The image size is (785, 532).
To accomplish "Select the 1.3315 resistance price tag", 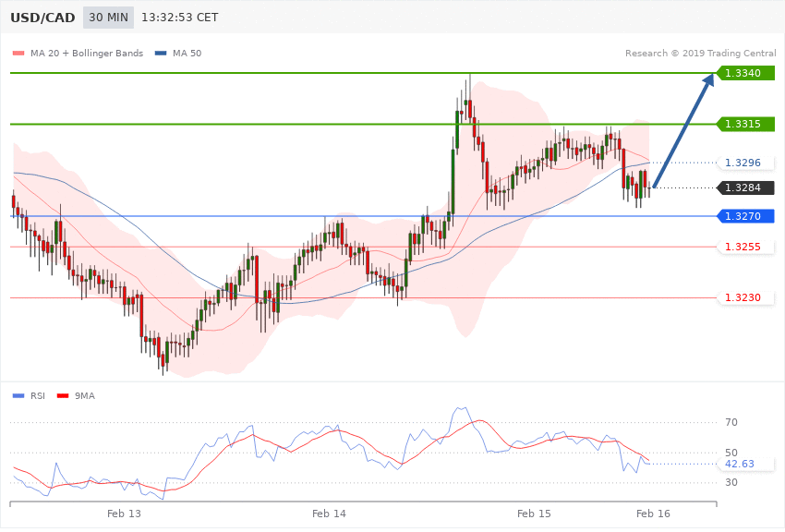I will coord(745,124).
